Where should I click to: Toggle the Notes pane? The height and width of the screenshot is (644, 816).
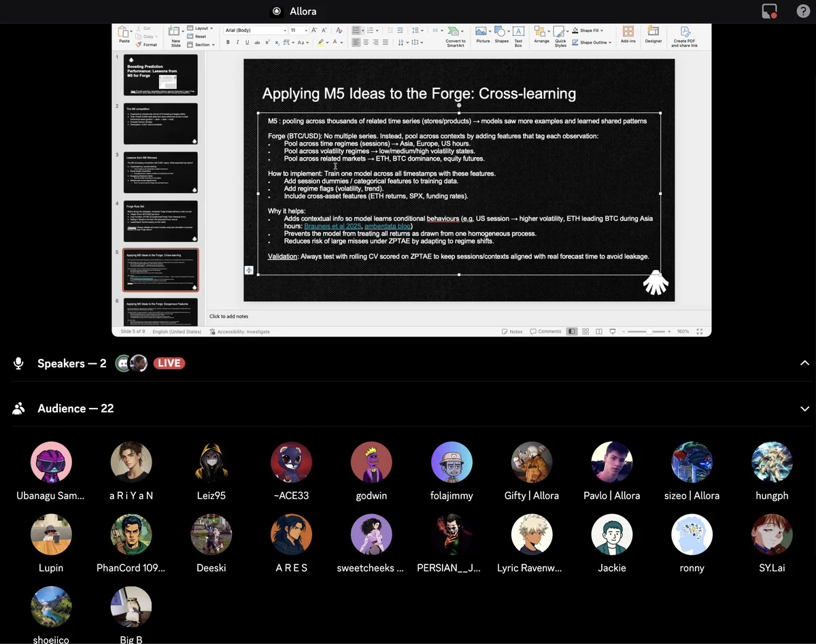[512, 331]
